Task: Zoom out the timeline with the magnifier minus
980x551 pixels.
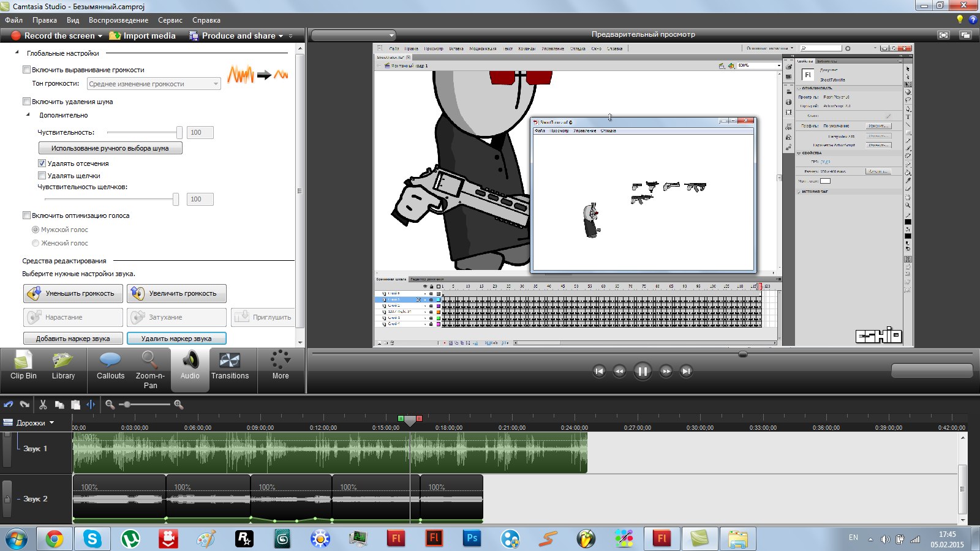Action: tap(110, 405)
